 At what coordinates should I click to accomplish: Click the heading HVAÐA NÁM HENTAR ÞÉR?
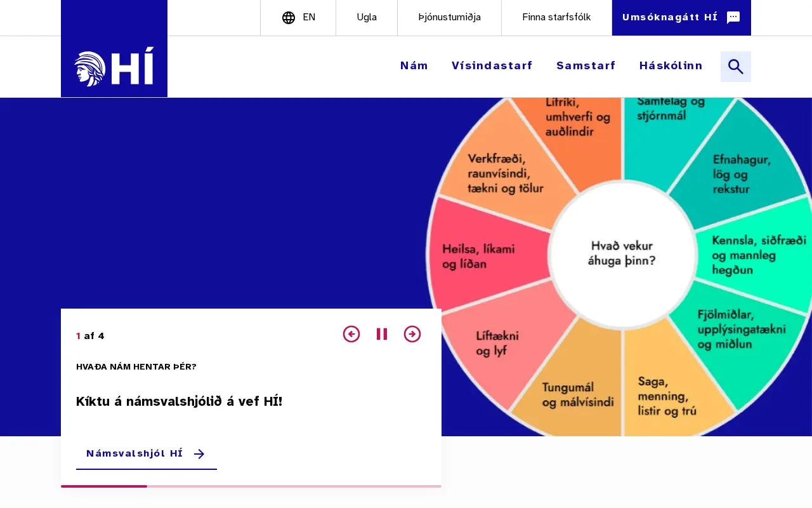136,367
